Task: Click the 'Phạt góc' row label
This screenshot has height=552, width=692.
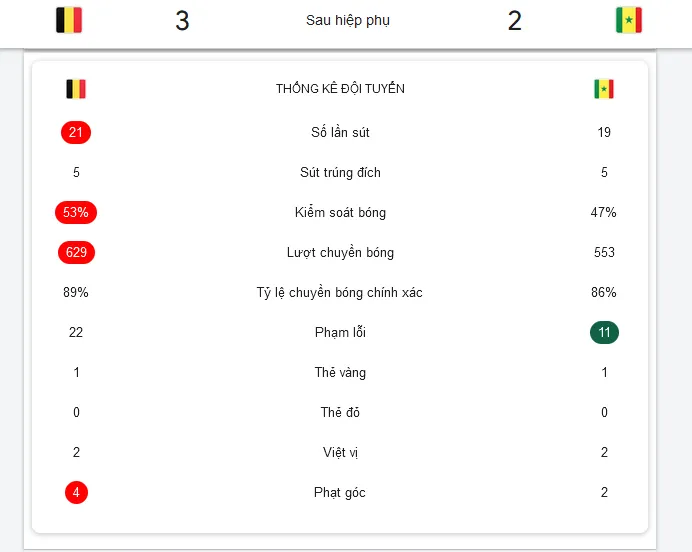Action: pos(340,492)
